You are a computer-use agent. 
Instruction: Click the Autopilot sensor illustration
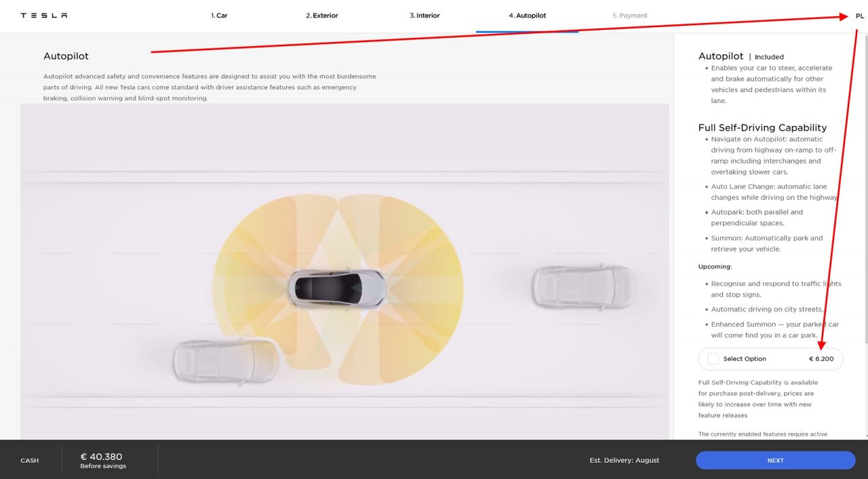tap(344, 271)
